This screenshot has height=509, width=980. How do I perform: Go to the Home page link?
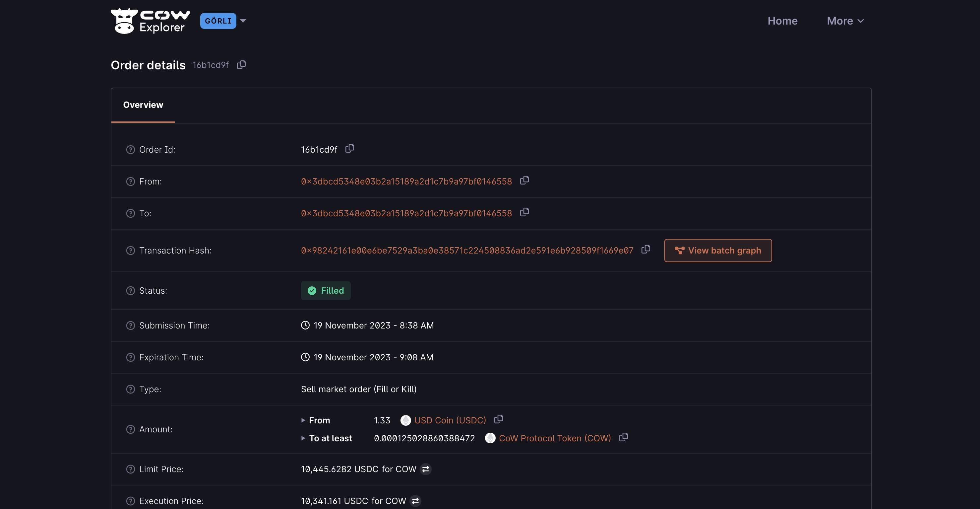coord(782,21)
